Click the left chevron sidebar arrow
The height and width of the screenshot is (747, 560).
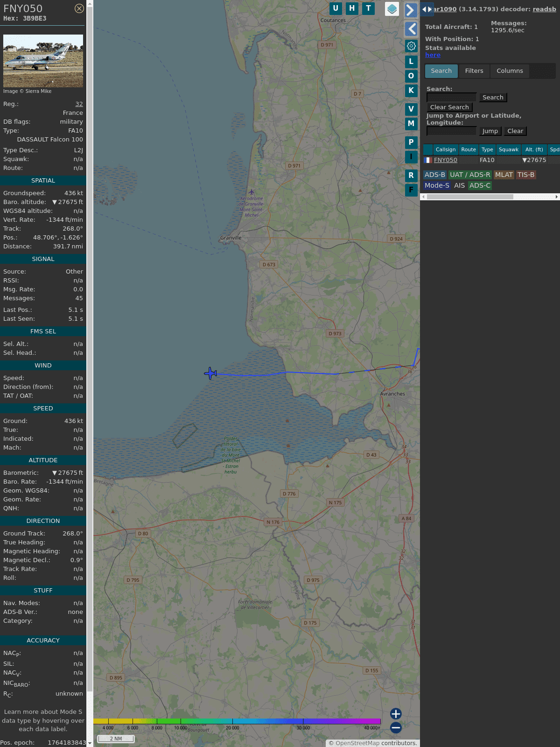[x=411, y=29]
